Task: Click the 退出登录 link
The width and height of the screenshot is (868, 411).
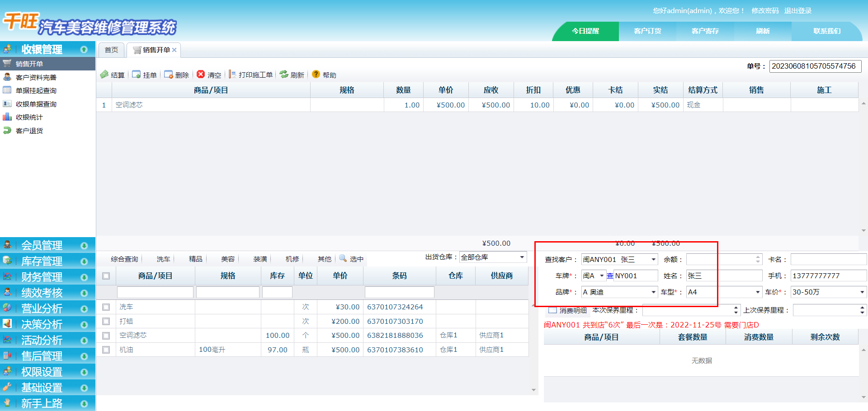Action: pyautogui.click(x=798, y=10)
